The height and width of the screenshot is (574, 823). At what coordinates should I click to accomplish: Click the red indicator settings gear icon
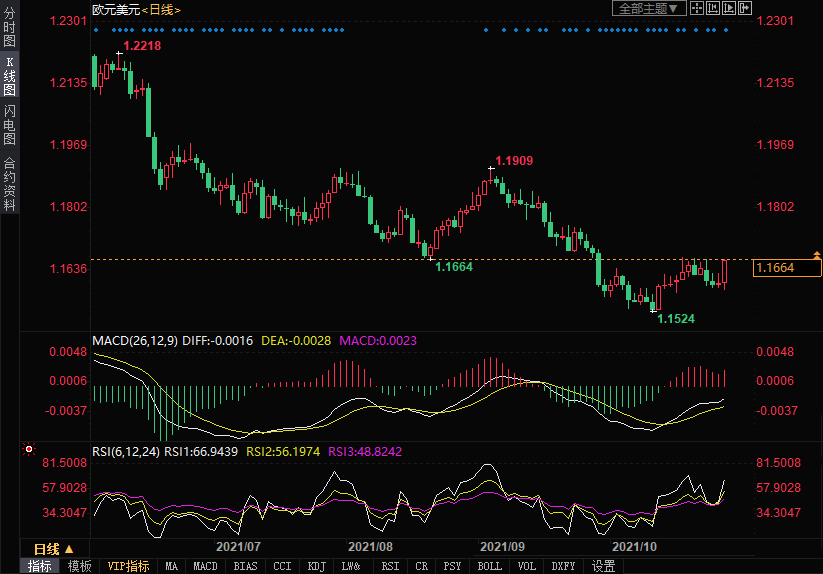pos(29,449)
